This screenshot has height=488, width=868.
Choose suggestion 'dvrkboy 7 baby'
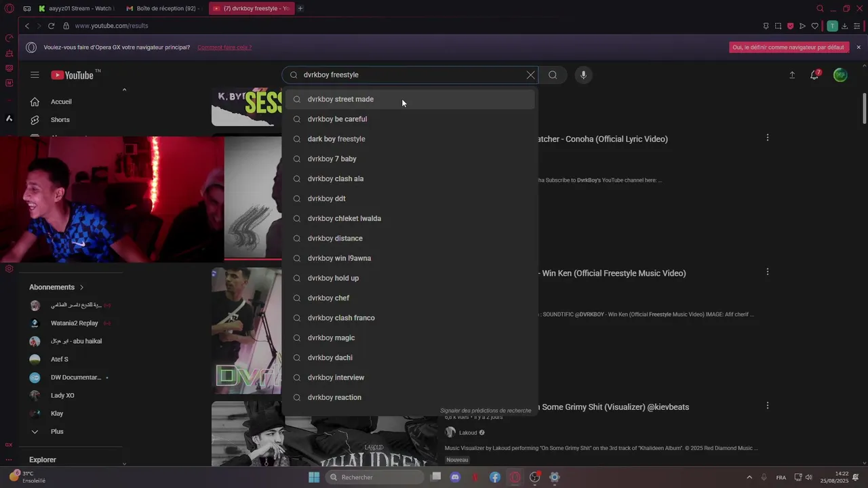pos(410,159)
